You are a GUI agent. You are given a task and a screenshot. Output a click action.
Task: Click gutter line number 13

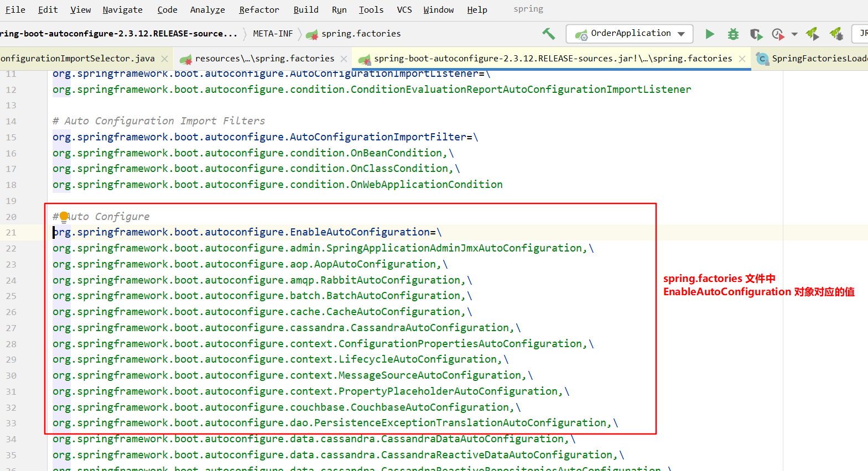point(11,105)
